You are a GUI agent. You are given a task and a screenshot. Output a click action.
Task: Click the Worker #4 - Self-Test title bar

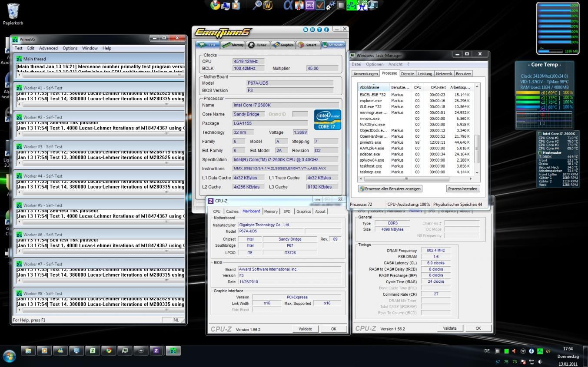100,176
